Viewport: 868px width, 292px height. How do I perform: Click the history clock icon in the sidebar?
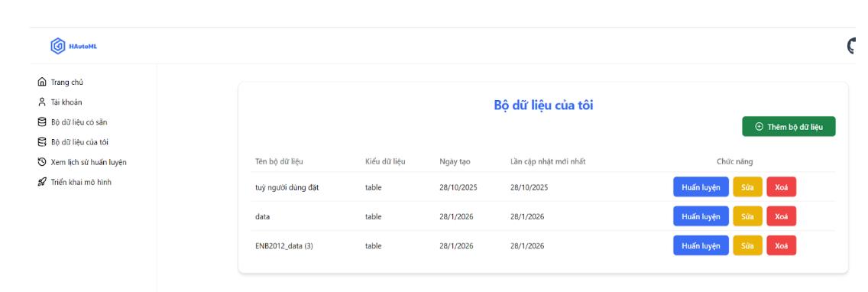click(x=42, y=162)
